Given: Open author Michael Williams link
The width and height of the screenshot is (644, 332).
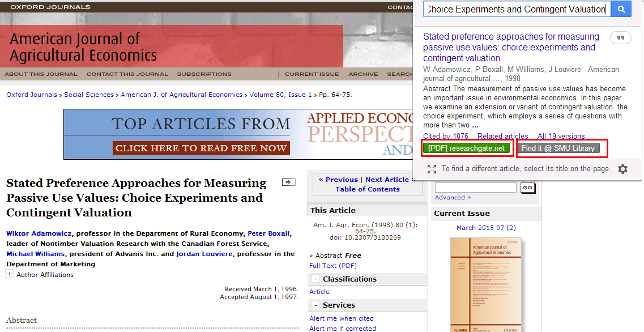Looking at the screenshot, I should point(35,254).
